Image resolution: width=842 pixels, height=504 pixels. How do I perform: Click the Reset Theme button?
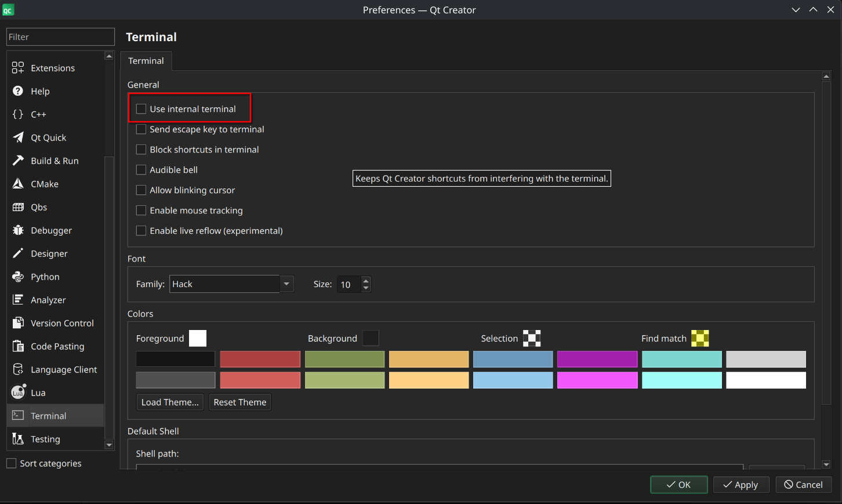(x=240, y=402)
